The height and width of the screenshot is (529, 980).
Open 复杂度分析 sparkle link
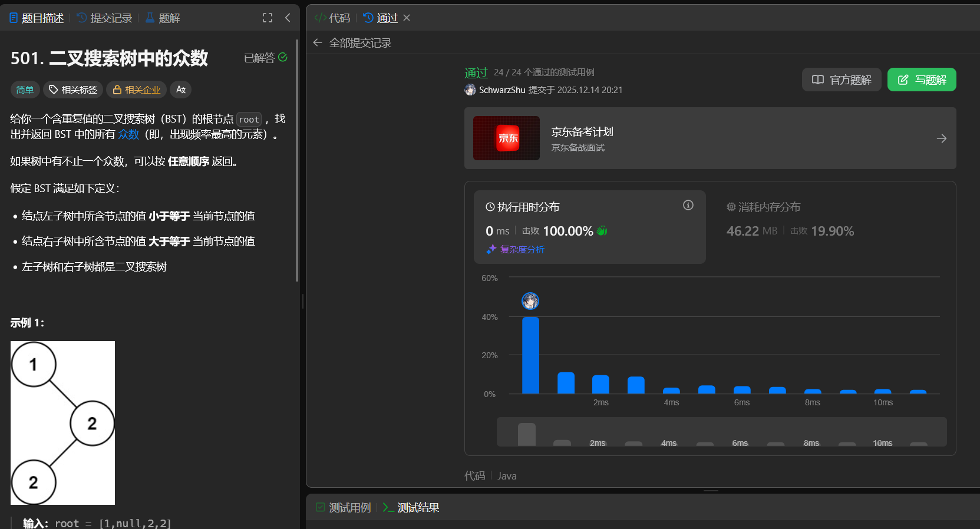522,249
